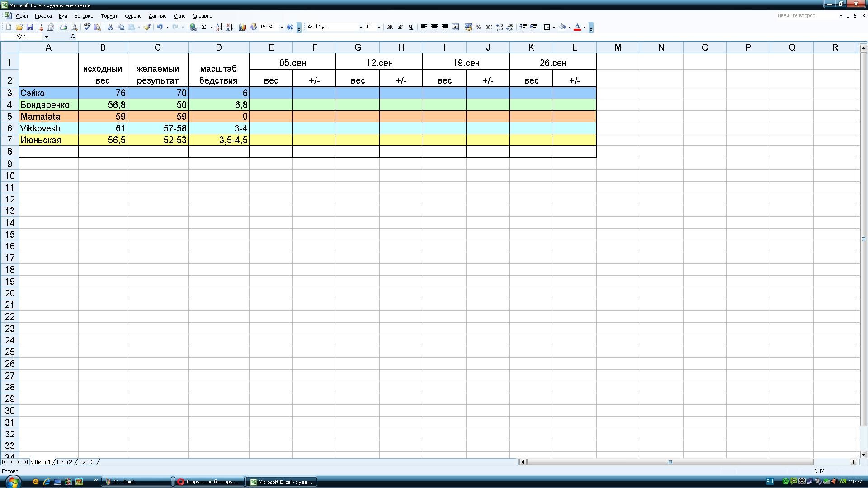Open the Формат menu
The height and width of the screenshot is (488, 868).
(x=108, y=16)
